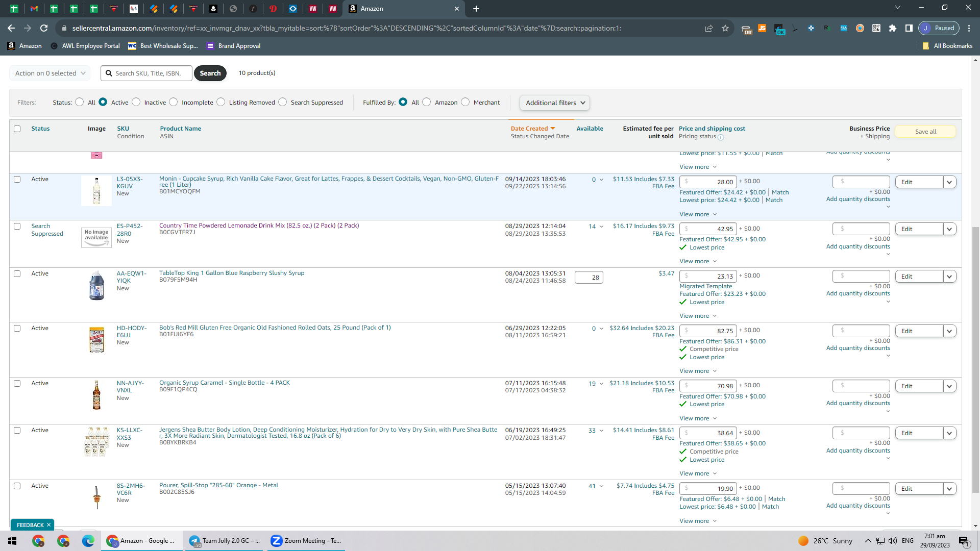Open the Pinterest pinned tab
The height and width of the screenshot is (551, 980).
273,9
